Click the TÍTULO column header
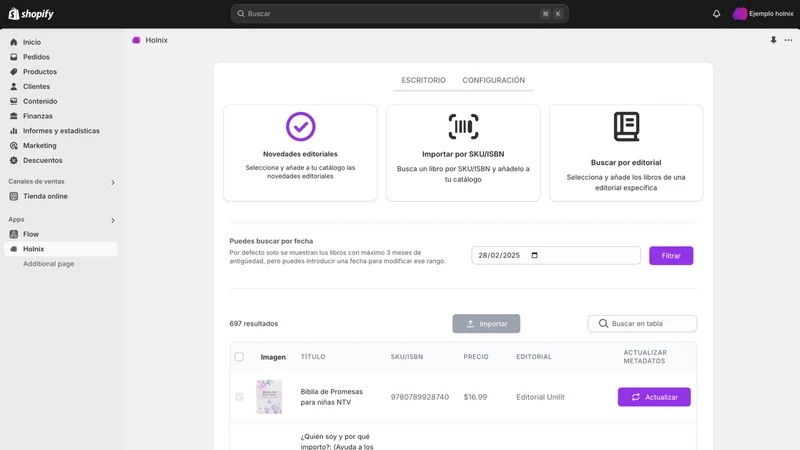 point(313,357)
